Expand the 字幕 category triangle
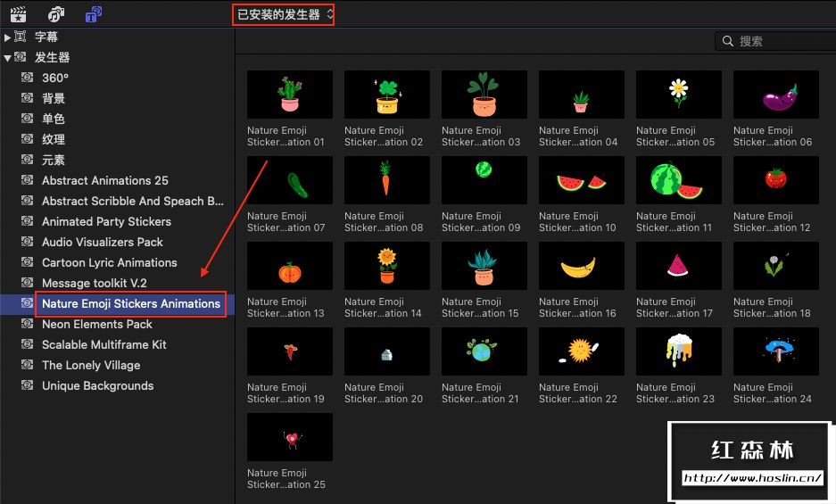 [x=7, y=37]
